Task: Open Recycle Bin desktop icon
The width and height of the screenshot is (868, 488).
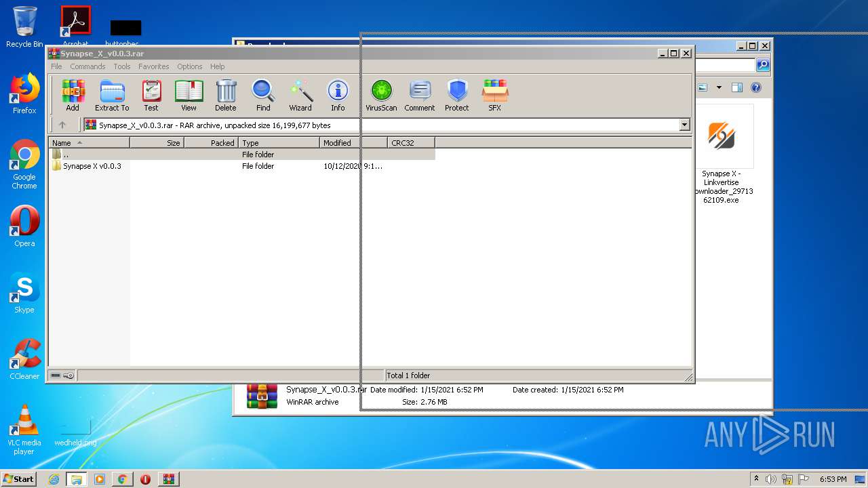Action: [24, 27]
